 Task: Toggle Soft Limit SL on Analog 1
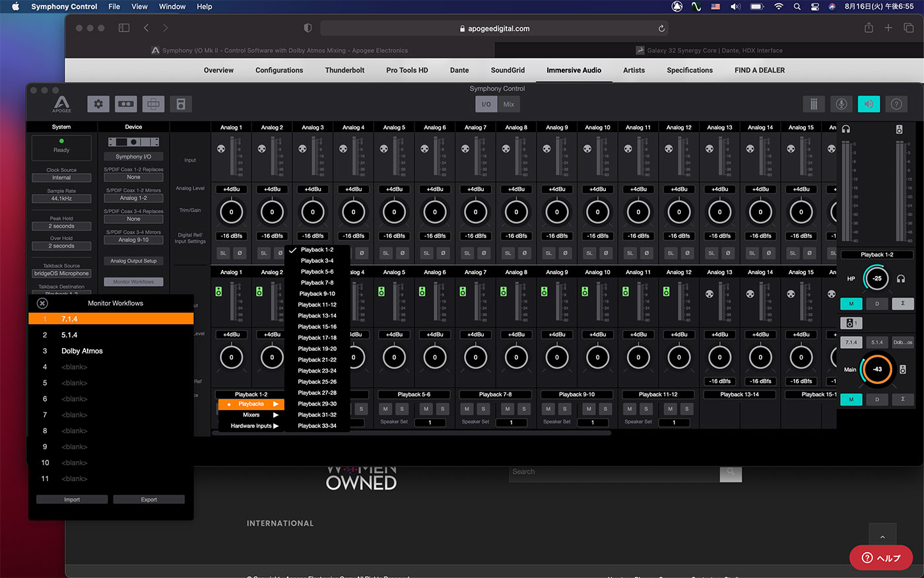[223, 253]
